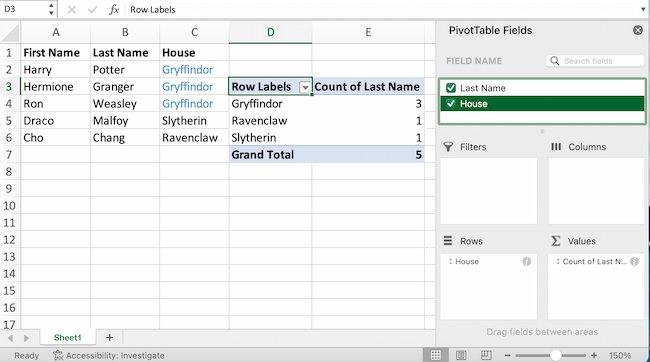This screenshot has width=650, height=362.
Task: Click the Columns area icon
Action: pyautogui.click(x=556, y=147)
